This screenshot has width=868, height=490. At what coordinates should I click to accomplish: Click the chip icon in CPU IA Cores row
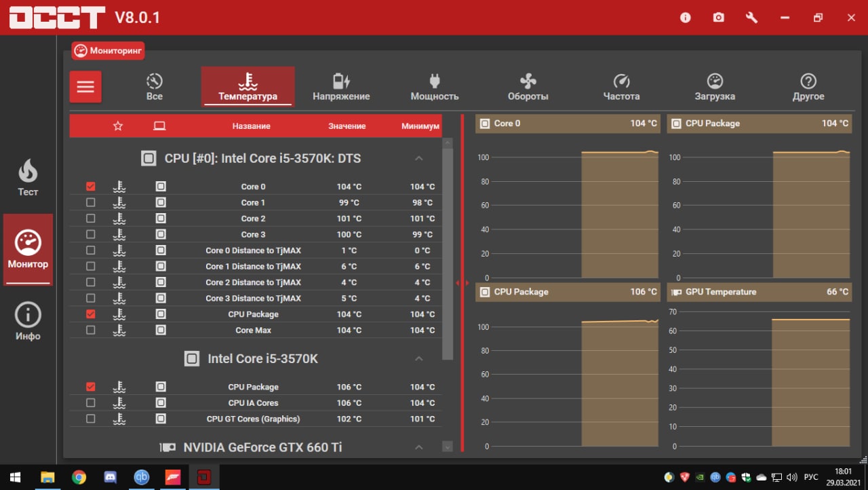coord(161,402)
